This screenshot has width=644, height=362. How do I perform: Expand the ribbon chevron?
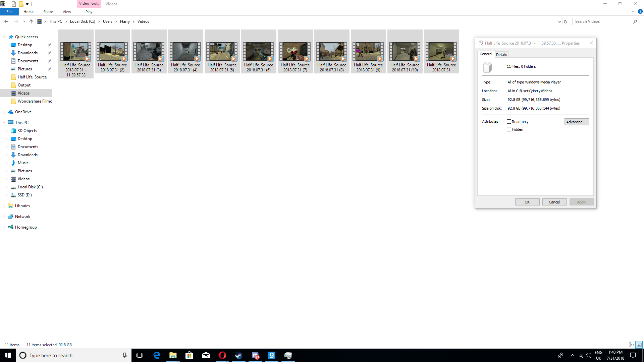coord(633,11)
